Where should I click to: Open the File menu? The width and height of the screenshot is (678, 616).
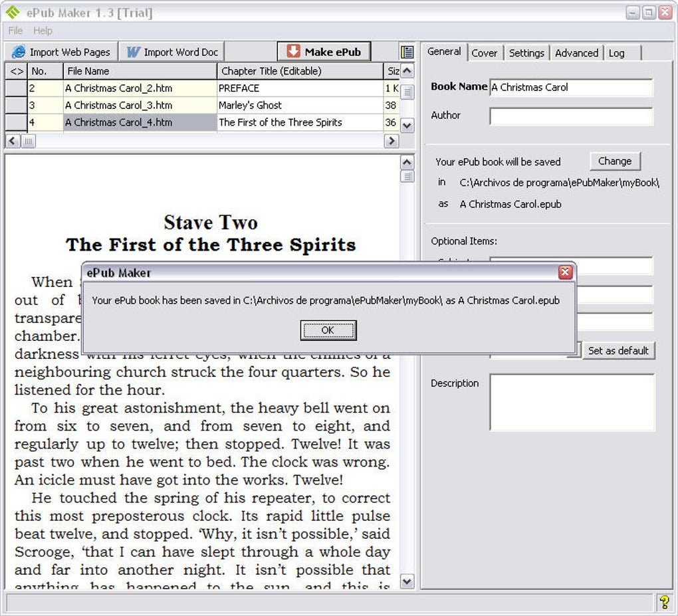point(15,31)
